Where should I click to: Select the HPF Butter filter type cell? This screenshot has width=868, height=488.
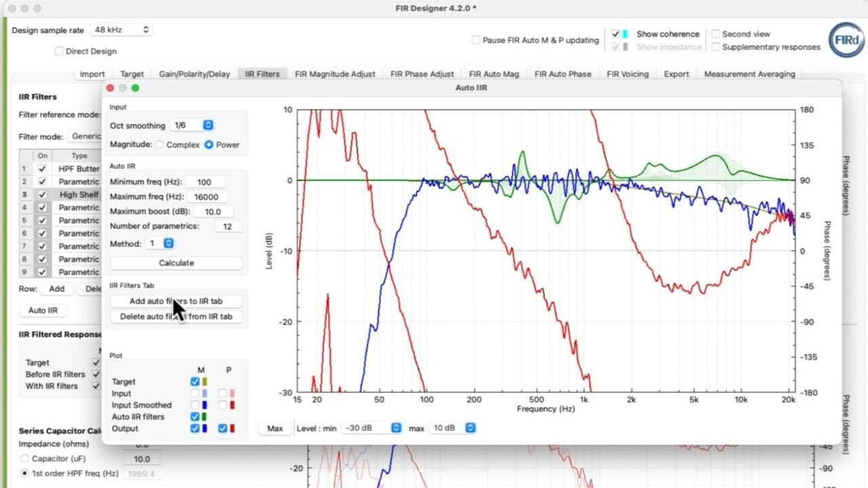[79, 169]
